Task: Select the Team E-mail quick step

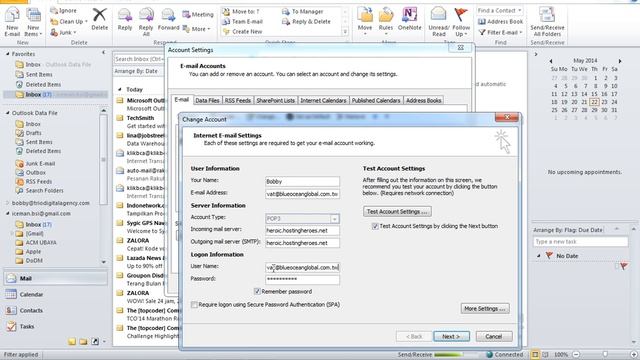Action: (x=243, y=21)
